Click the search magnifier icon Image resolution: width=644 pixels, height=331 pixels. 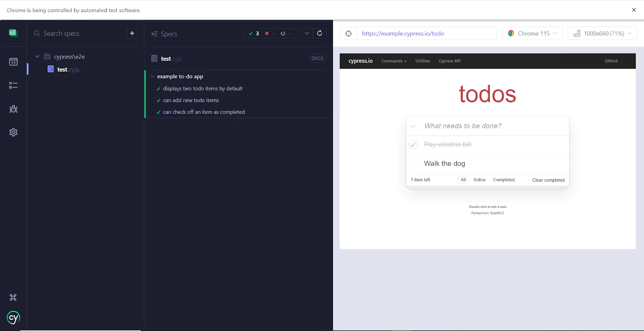click(37, 33)
